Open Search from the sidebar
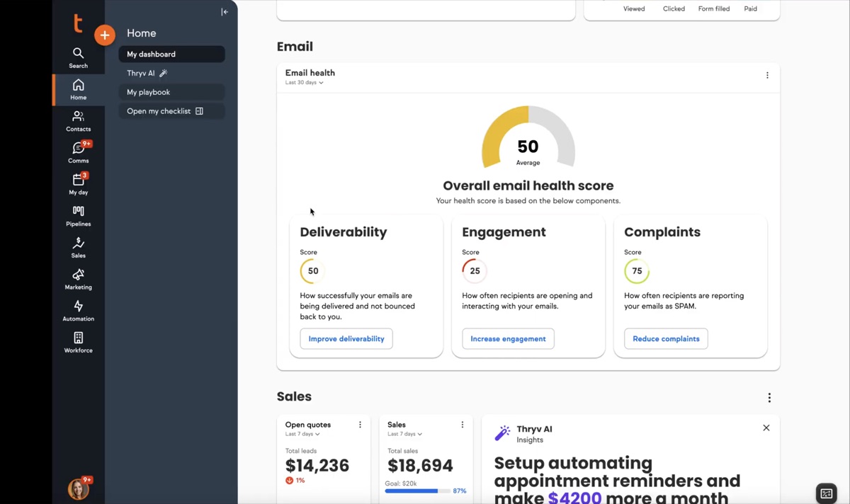This screenshot has height=504, width=850. [x=79, y=58]
